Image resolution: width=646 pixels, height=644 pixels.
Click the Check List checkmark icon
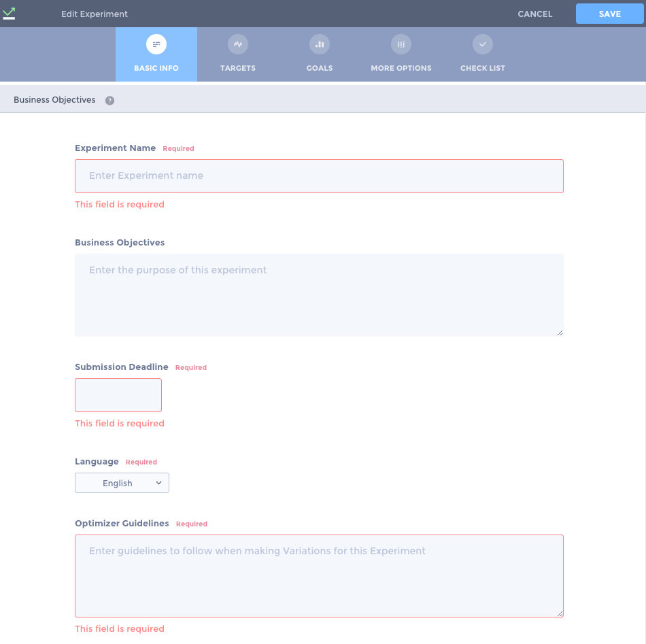(482, 44)
